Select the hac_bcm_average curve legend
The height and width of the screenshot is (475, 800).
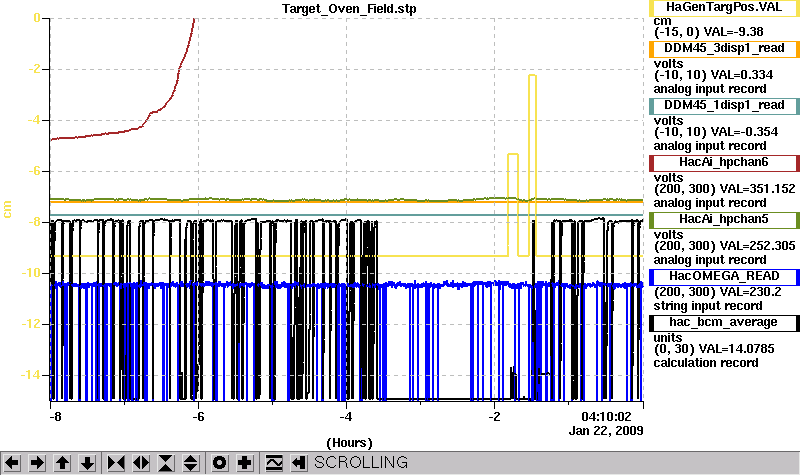click(724, 323)
